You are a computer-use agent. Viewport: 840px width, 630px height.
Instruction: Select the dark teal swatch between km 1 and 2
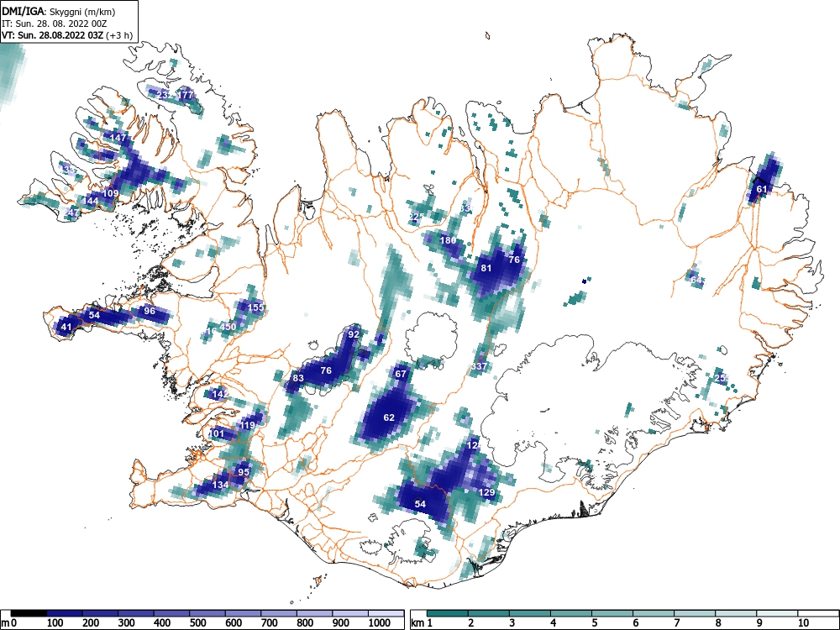pyautogui.click(x=448, y=613)
